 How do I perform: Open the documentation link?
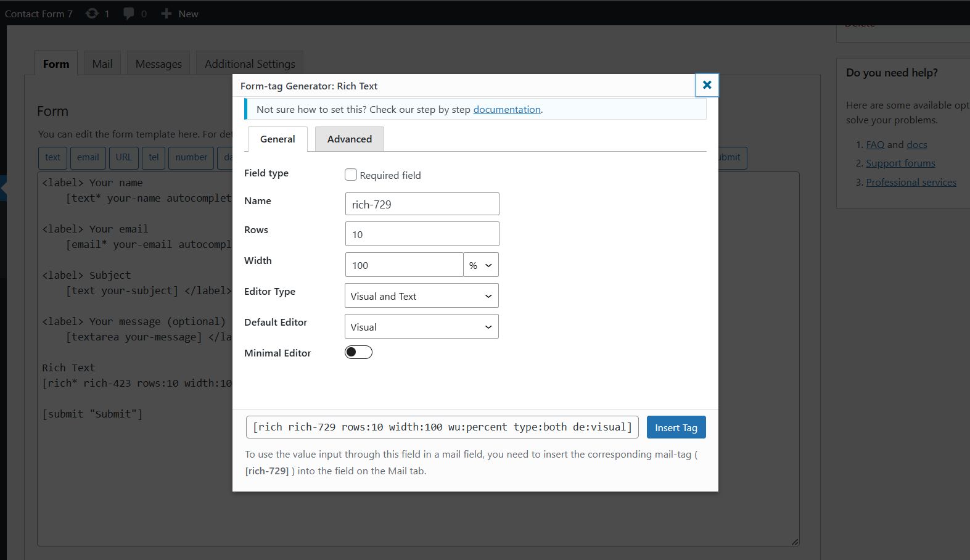507,110
